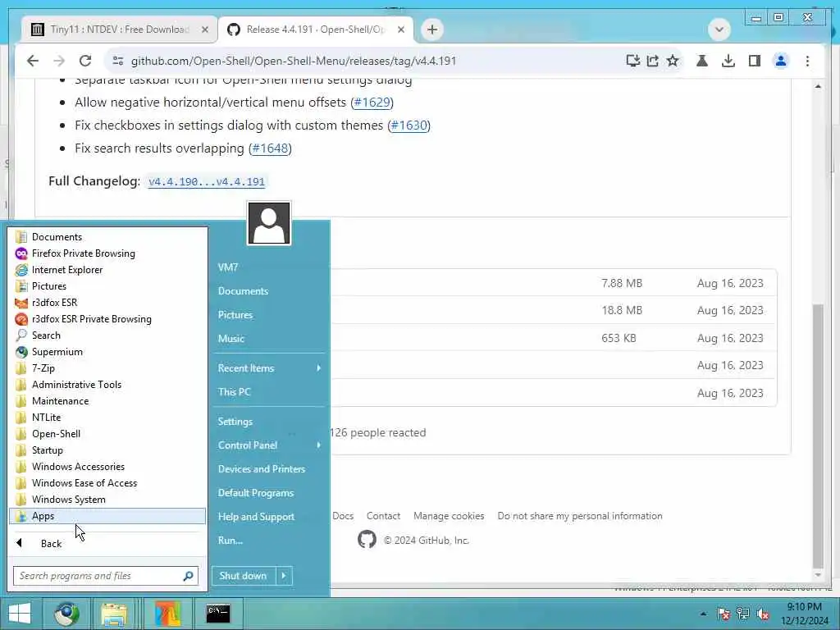
Task: Click the Shut down button
Action: (244, 576)
